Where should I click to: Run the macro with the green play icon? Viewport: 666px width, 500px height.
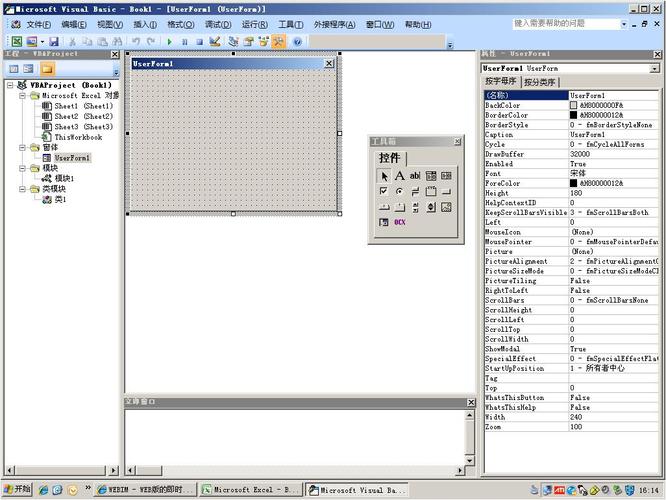pos(170,41)
